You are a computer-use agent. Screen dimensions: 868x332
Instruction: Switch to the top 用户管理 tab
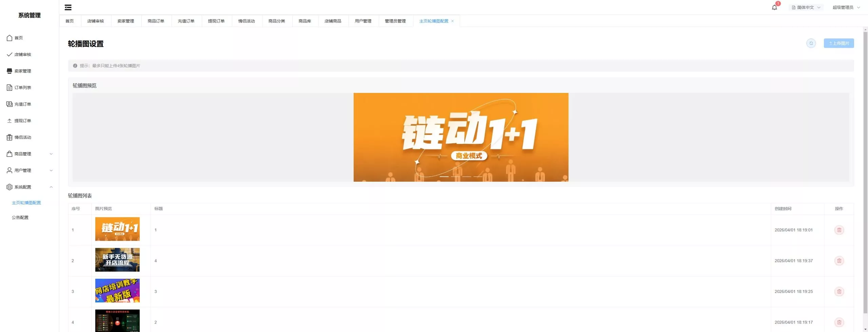[x=363, y=21]
